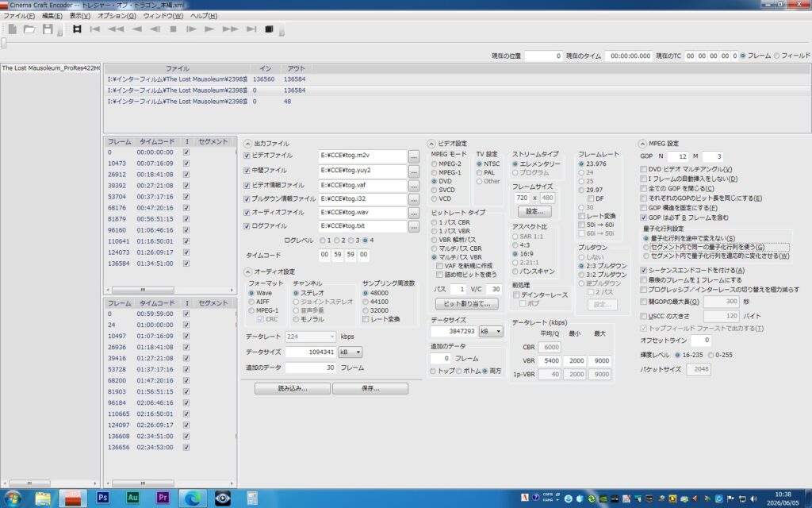812x508 pixels.
Task: Click the ビット割り当て... button
Action: [466, 304]
